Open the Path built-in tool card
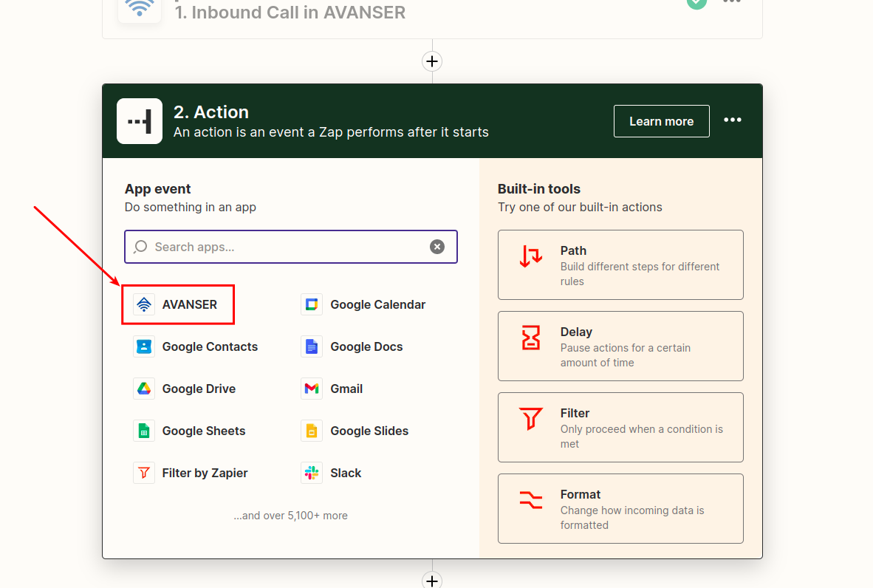The width and height of the screenshot is (873, 588). coord(621,265)
